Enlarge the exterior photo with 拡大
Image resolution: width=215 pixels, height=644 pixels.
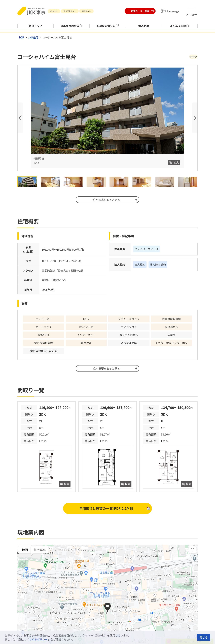click(x=174, y=163)
